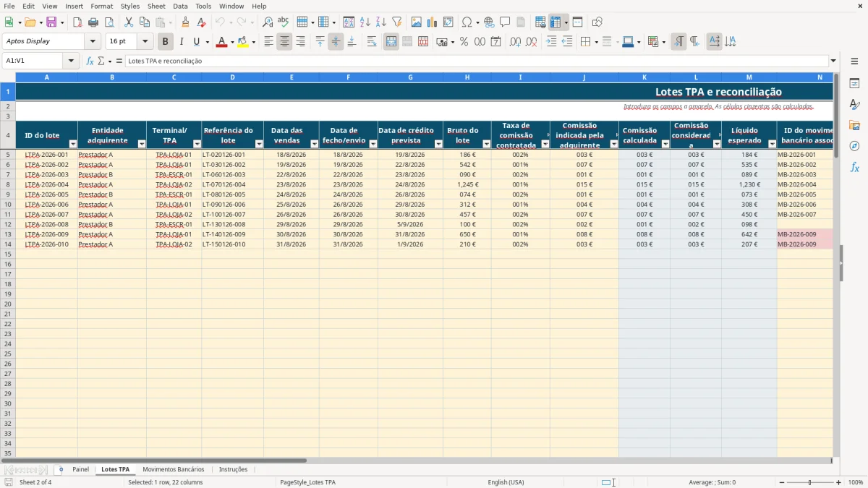
Task: Click the formula input line
Action: pyautogui.click(x=476, y=61)
